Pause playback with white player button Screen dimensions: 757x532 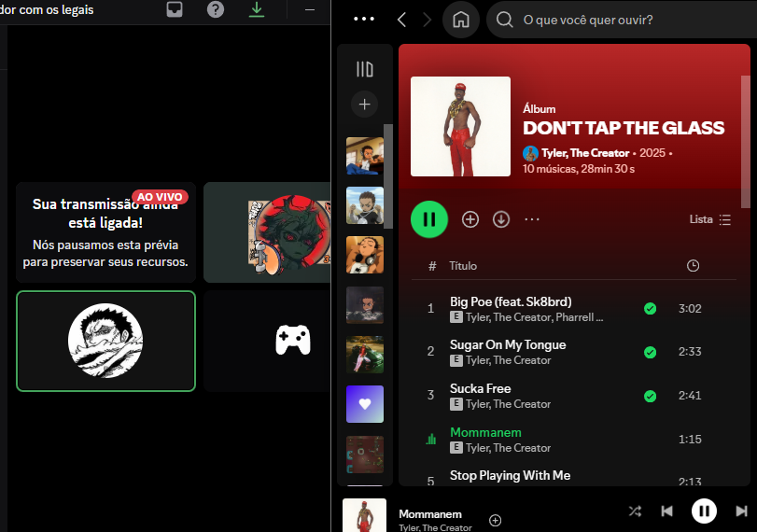[704, 511]
